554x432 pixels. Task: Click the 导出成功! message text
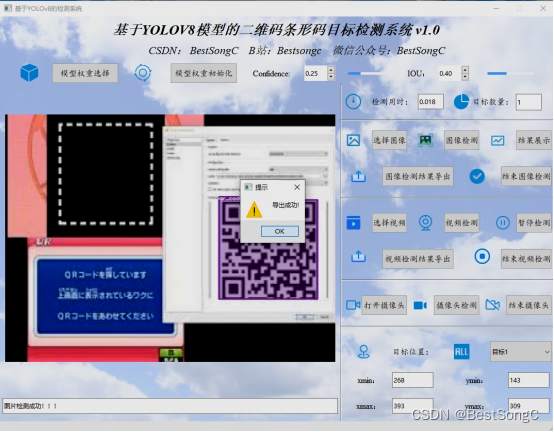coord(285,205)
